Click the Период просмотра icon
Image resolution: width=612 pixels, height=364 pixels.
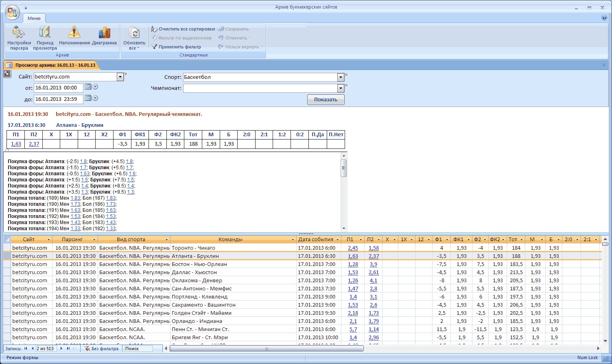[45, 33]
